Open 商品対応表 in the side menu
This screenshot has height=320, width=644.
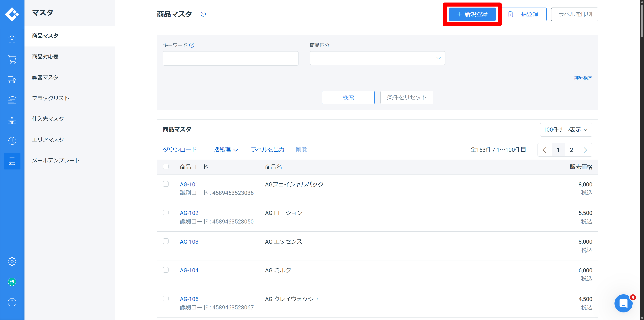[45, 57]
